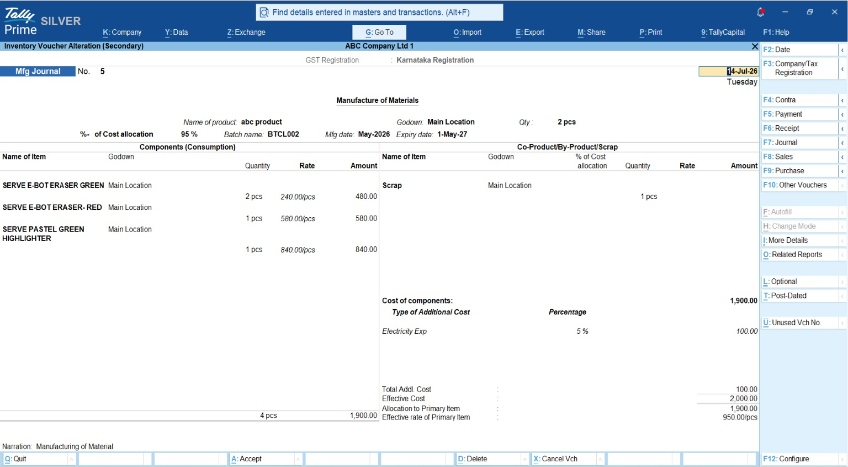Open the O: Import menu
This screenshot has height=467, width=848.
click(x=467, y=32)
